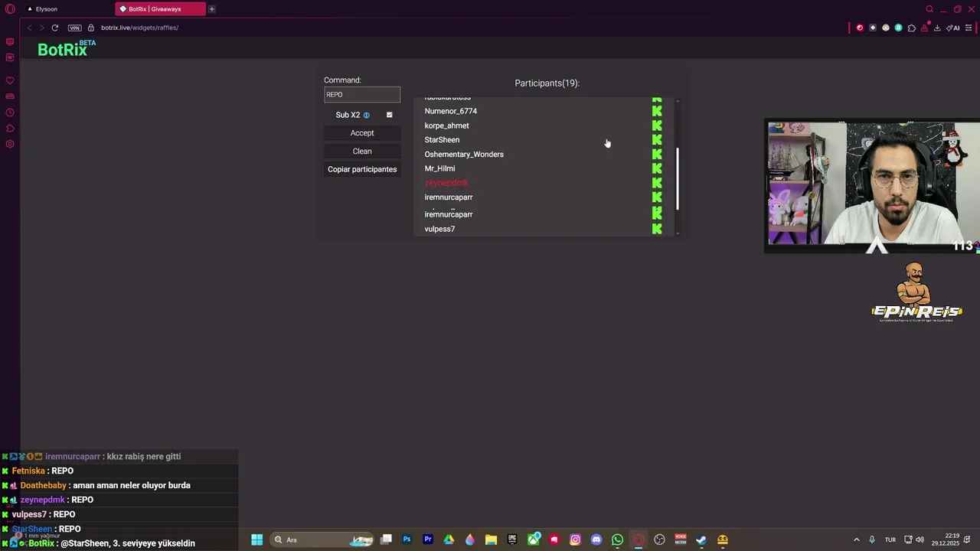This screenshot has width=980, height=551.
Task: Click the EpinReis logo overlay
Action: [916, 292]
